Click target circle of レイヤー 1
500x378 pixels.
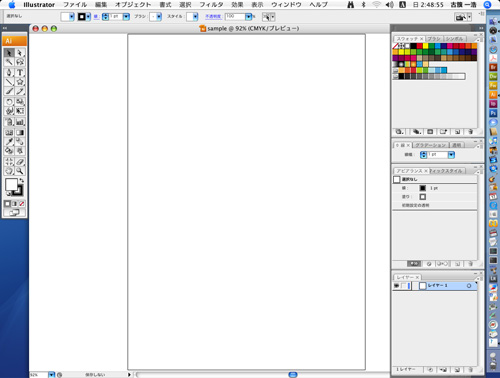coord(469,286)
